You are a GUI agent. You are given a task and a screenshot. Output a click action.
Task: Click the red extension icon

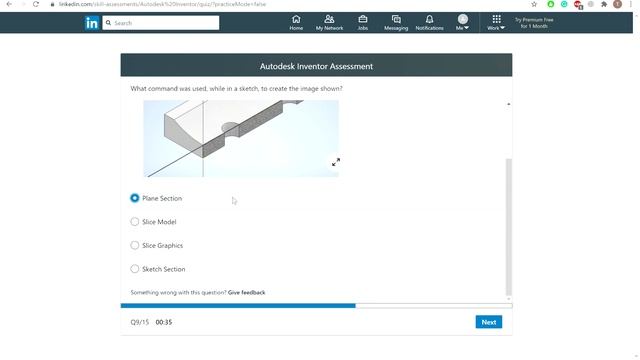(578, 4)
